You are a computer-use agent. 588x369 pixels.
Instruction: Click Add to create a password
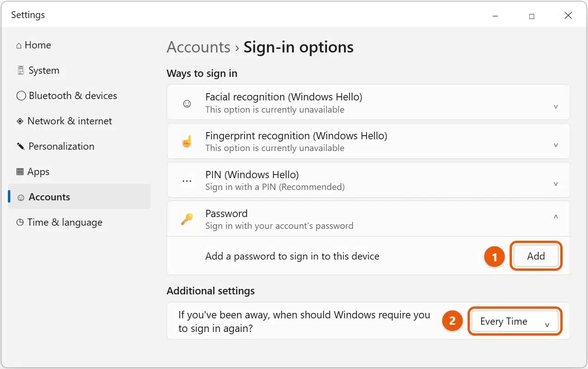click(x=536, y=256)
